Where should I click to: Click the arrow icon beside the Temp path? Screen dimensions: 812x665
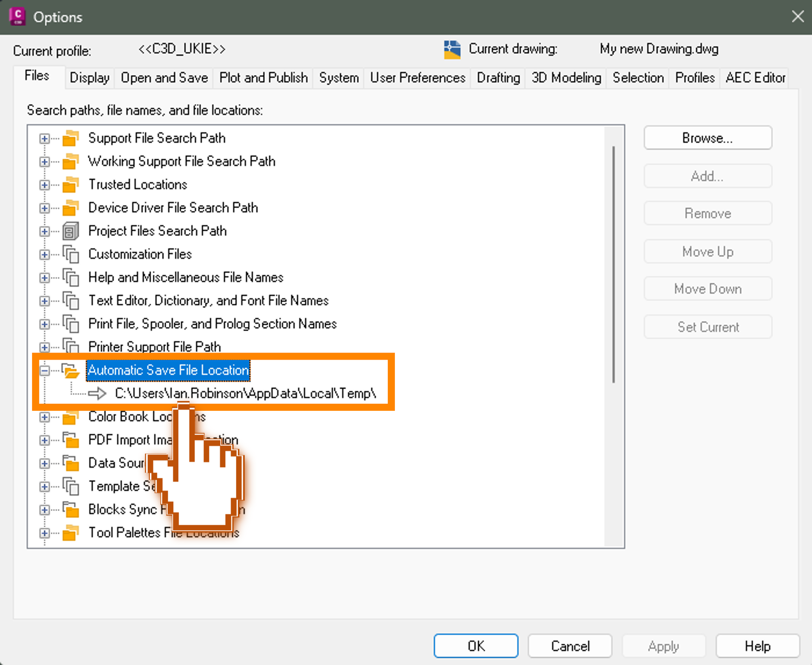pos(97,394)
